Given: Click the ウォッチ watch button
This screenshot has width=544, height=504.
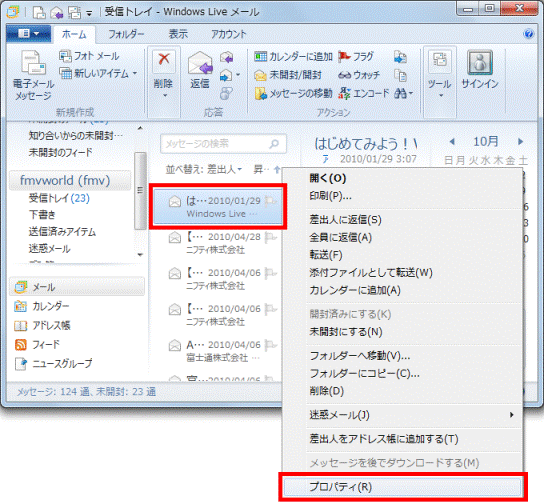Looking at the screenshot, I should pos(359,75).
